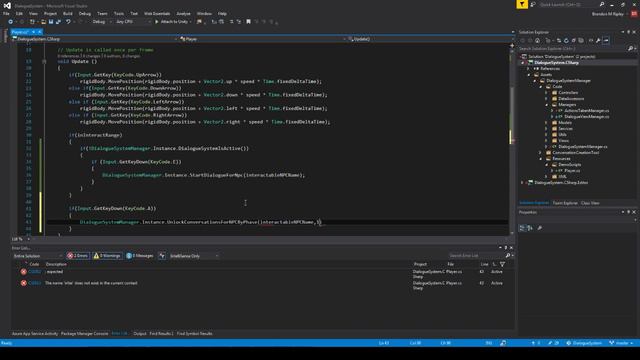The image size is (640, 360).
Task: Click the Visual Studio logo in title bar
Action: coord(7,5)
